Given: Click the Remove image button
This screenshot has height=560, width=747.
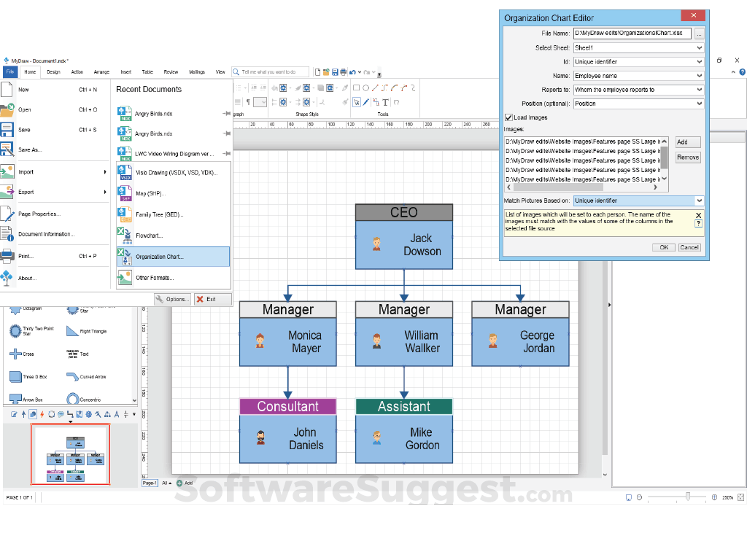Looking at the screenshot, I should (688, 157).
